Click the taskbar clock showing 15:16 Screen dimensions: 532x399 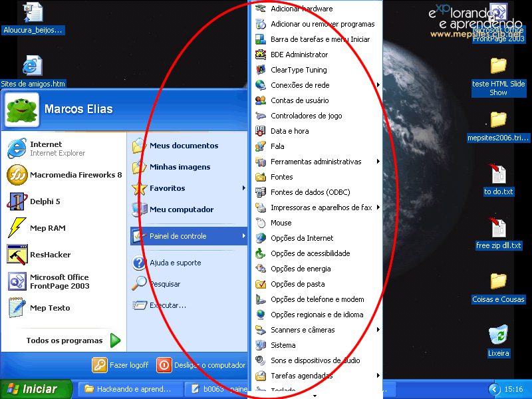pos(513,389)
